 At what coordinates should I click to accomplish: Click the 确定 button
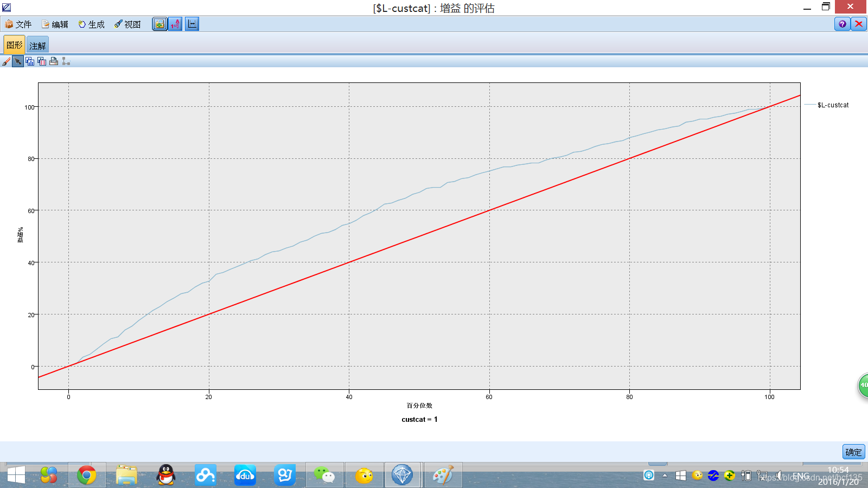[853, 452]
